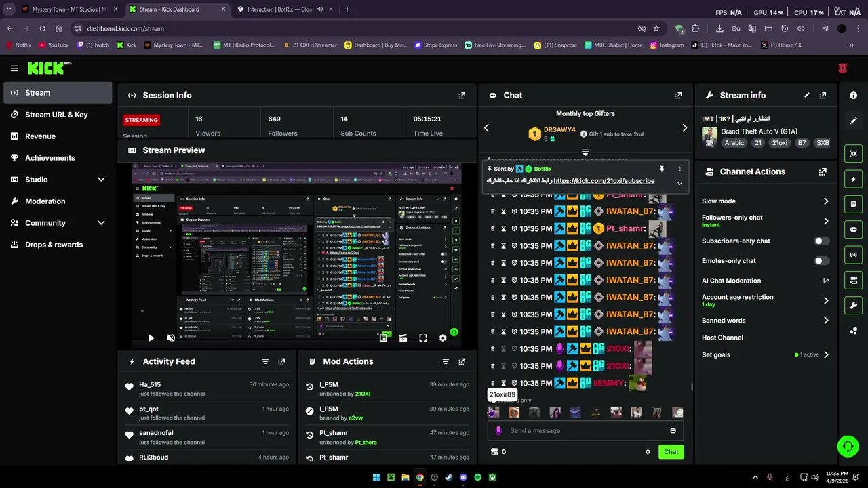Open Mod Actions filter options

click(x=446, y=361)
